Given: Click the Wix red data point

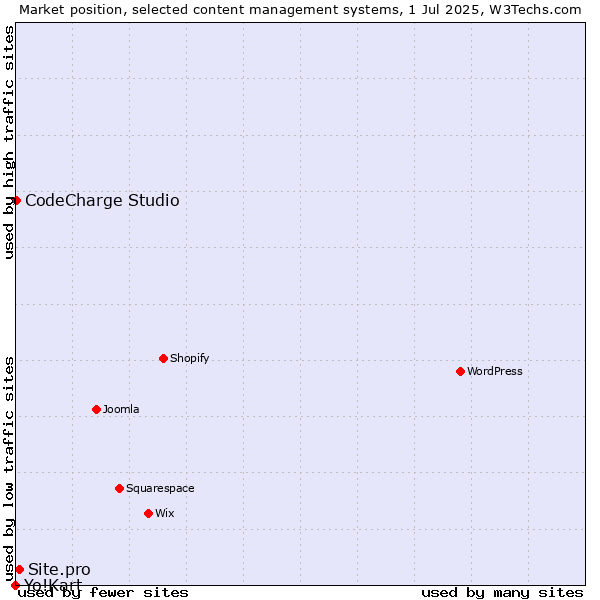Looking at the screenshot, I should pyautogui.click(x=148, y=513).
